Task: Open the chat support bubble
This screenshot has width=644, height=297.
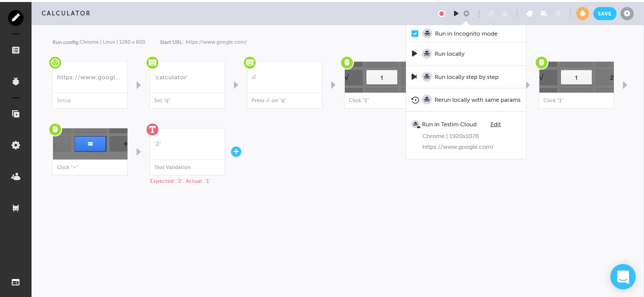Action: click(x=623, y=277)
